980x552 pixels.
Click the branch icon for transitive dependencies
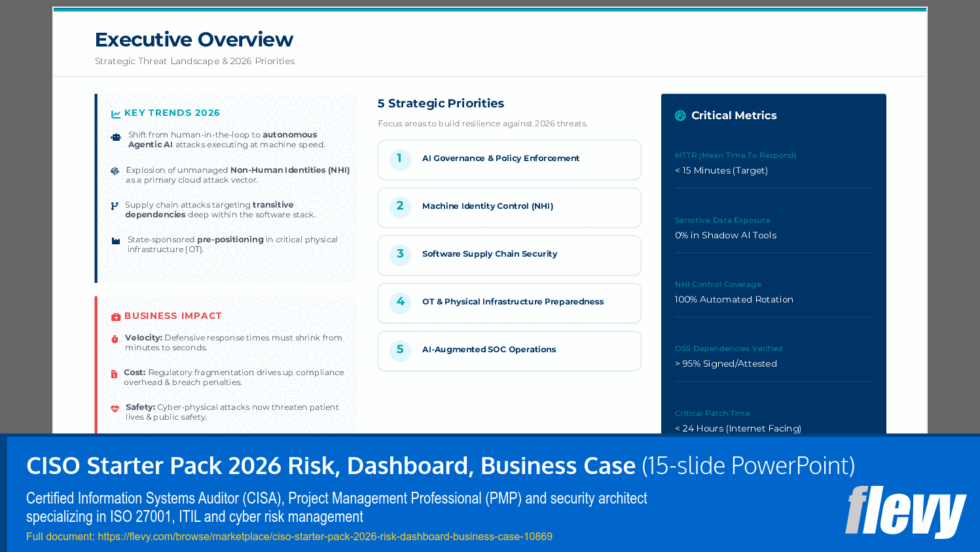[x=115, y=206]
